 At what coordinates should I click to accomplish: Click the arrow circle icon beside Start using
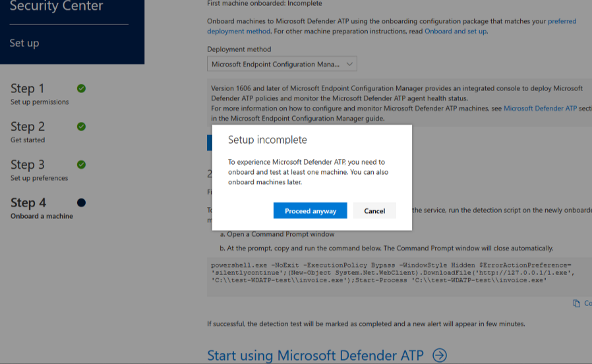coord(440,355)
